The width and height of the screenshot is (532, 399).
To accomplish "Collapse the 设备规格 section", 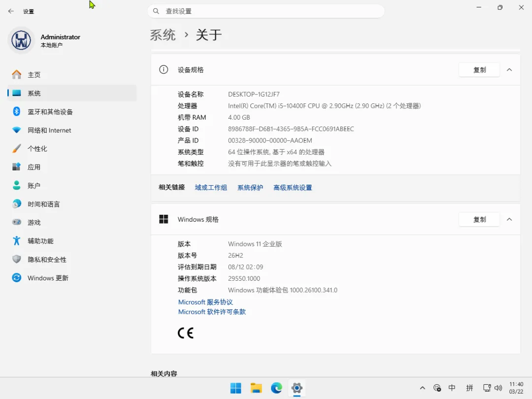I will tap(509, 70).
